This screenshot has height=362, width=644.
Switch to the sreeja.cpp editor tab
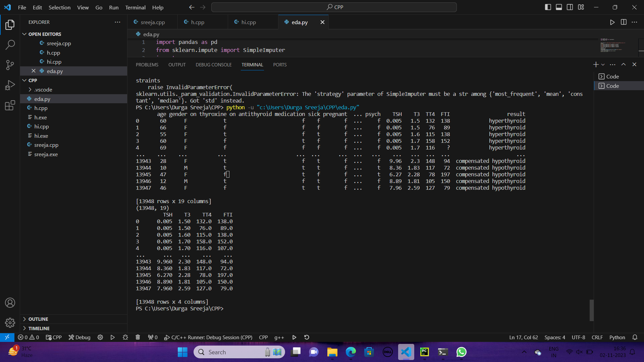(x=153, y=22)
